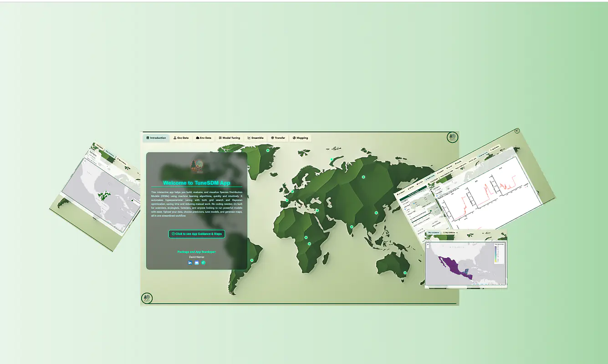Image resolution: width=608 pixels, height=364 pixels.
Task: Select the Transfer tab
Action: coord(278,138)
